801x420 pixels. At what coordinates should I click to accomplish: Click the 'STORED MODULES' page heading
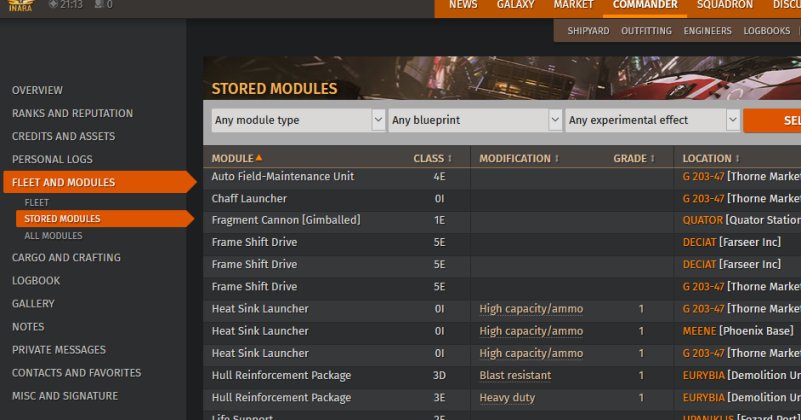pos(274,89)
